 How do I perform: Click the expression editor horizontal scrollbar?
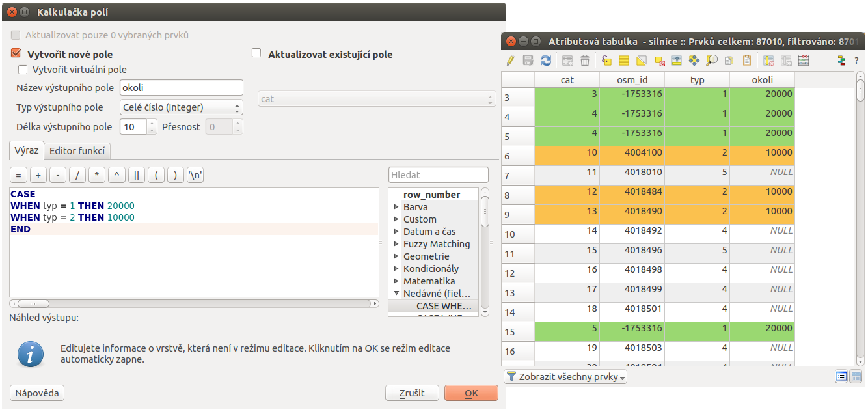[194, 303]
